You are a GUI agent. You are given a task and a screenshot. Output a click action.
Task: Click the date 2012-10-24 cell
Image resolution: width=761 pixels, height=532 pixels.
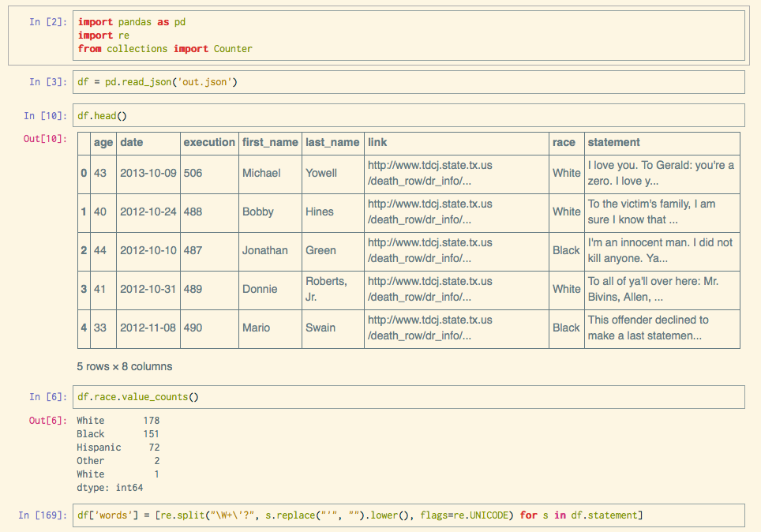148,212
